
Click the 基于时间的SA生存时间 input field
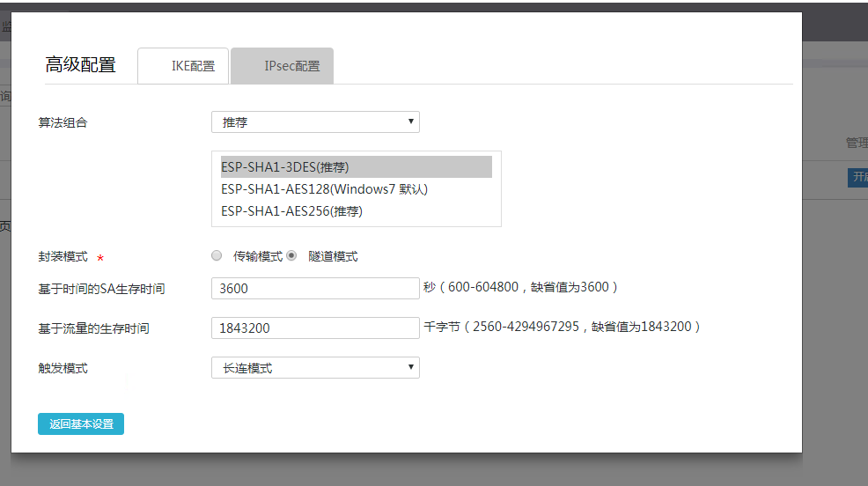tap(315, 289)
